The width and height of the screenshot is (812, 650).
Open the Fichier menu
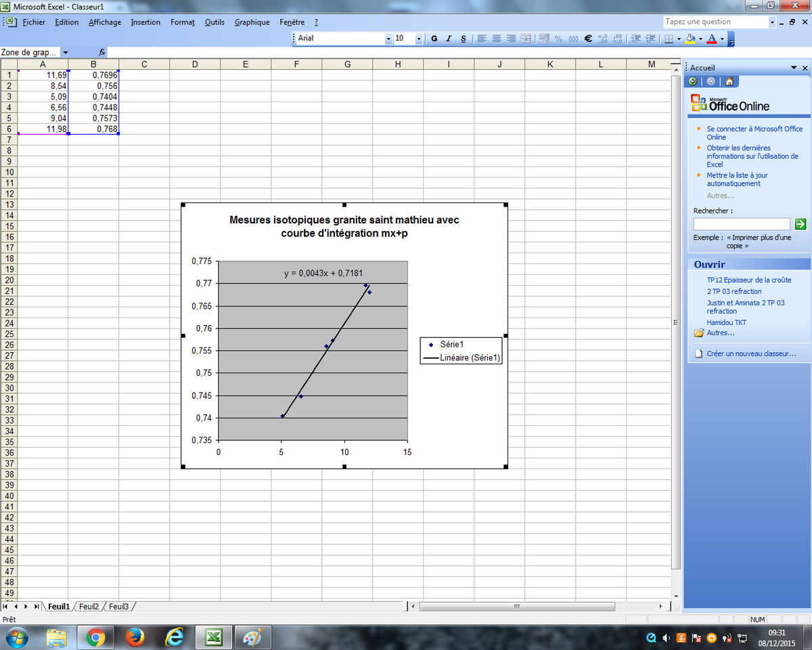coord(34,22)
